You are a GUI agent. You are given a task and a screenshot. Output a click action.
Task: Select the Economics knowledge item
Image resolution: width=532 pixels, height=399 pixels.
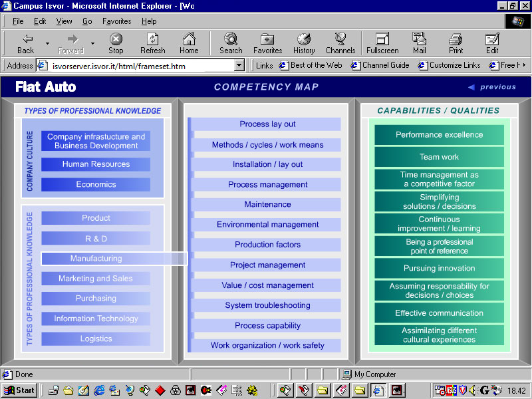pos(96,184)
